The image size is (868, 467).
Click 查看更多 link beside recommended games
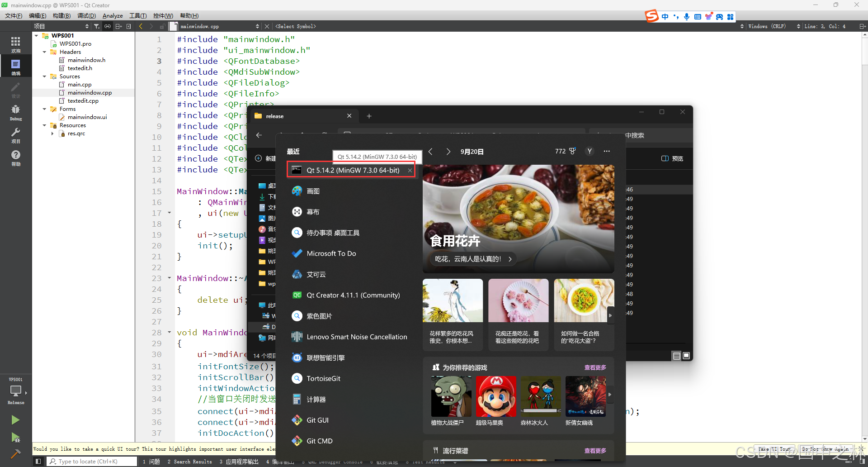(595, 367)
